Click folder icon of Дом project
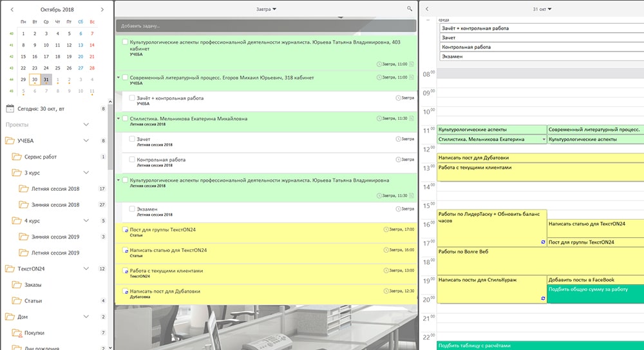 point(10,316)
